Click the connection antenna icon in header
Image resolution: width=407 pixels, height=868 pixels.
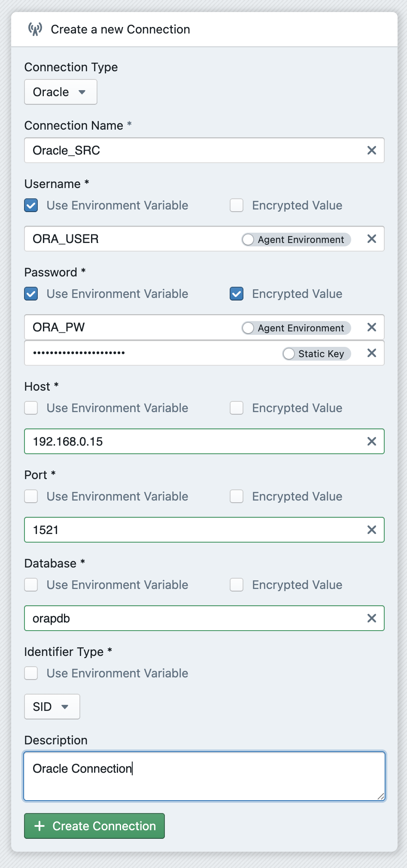(35, 29)
